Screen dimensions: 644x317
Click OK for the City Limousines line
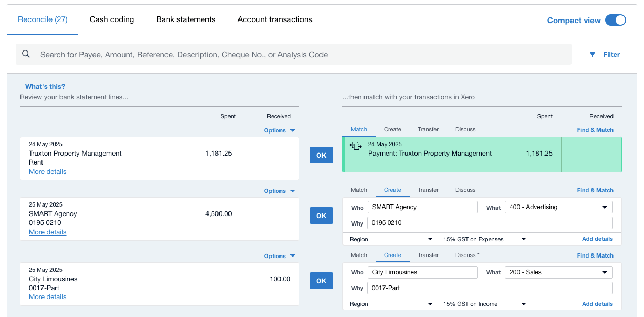pos(321,281)
